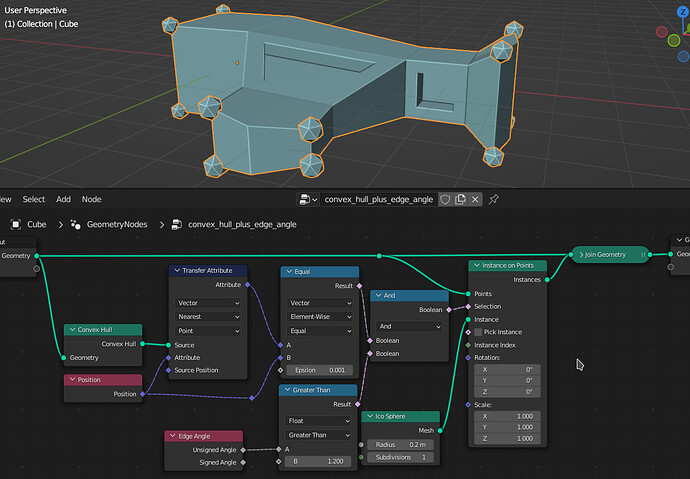
Task: Open Equal node Vector data type dropdown
Action: click(320, 303)
